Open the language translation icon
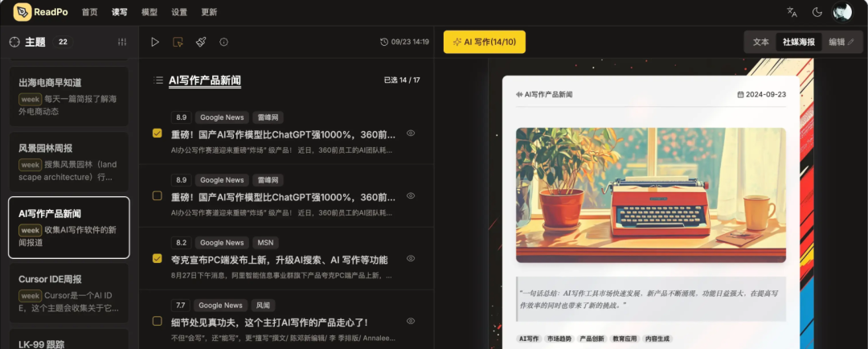The height and width of the screenshot is (349, 868). coord(792,12)
